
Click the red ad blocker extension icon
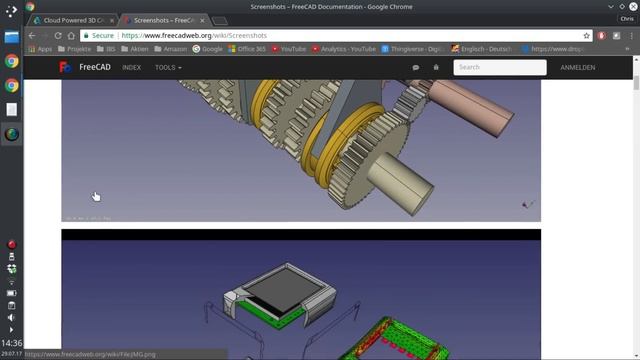coord(601,36)
